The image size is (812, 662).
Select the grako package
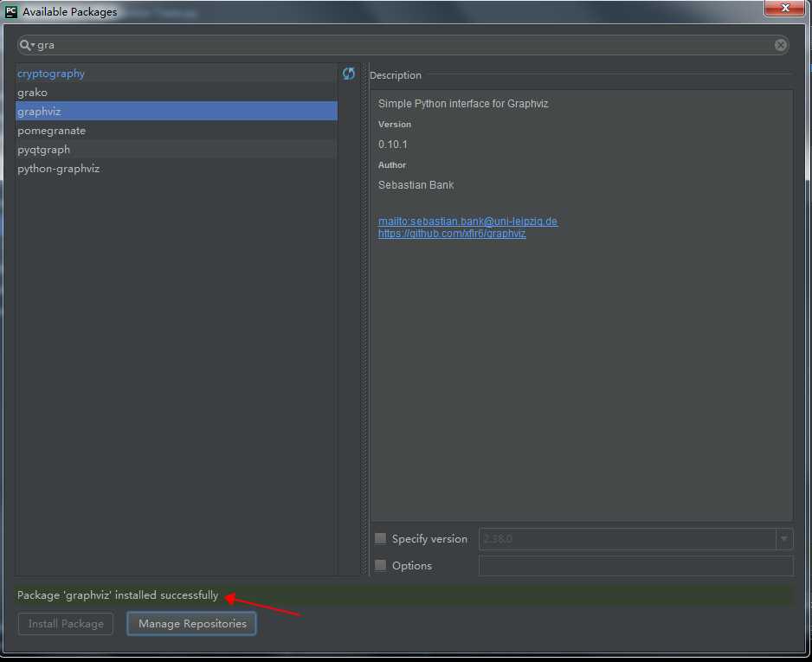(x=177, y=93)
